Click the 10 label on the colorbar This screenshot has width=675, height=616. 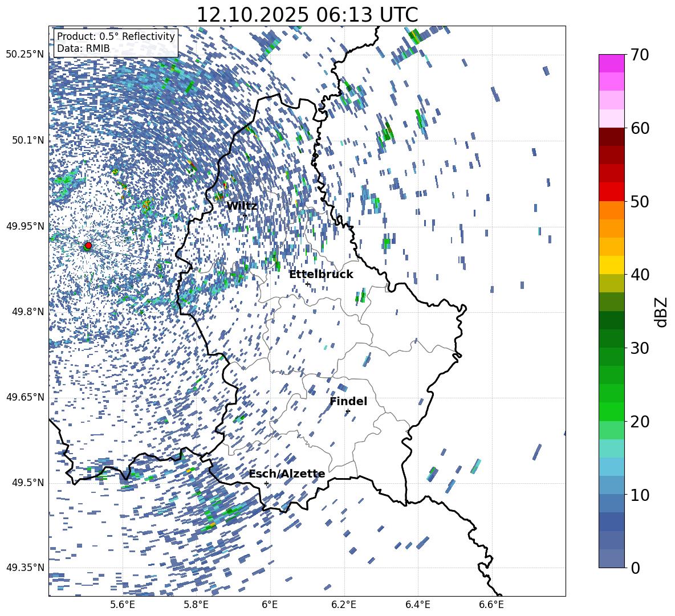click(640, 495)
